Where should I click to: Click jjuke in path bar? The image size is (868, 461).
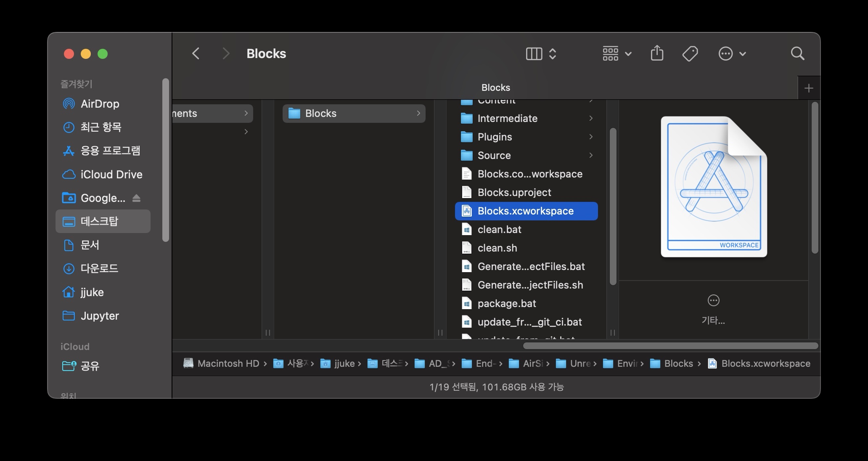338,363
